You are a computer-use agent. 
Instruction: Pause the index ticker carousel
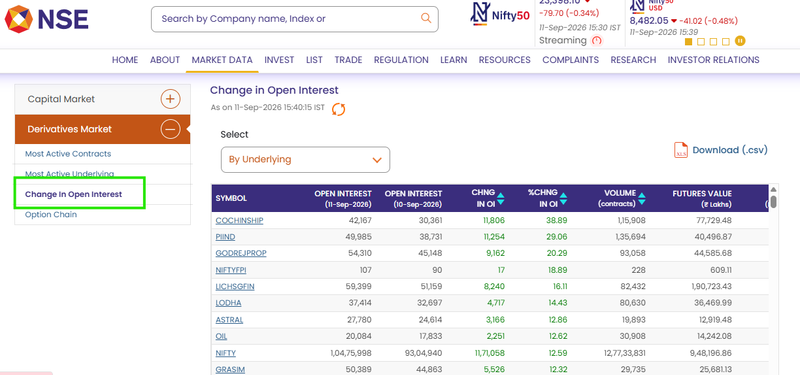pos(740,41)
